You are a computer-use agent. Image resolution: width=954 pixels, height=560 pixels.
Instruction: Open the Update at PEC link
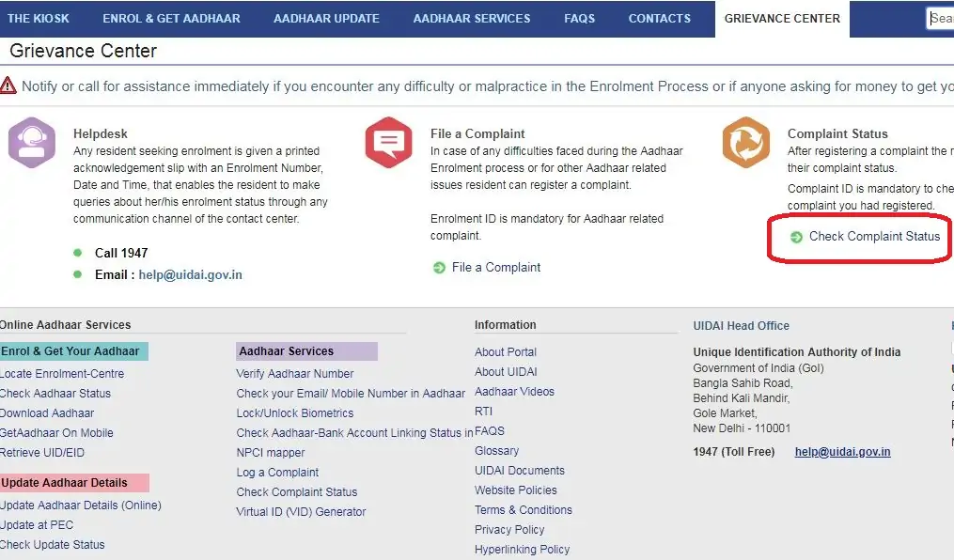click(37, 525)
